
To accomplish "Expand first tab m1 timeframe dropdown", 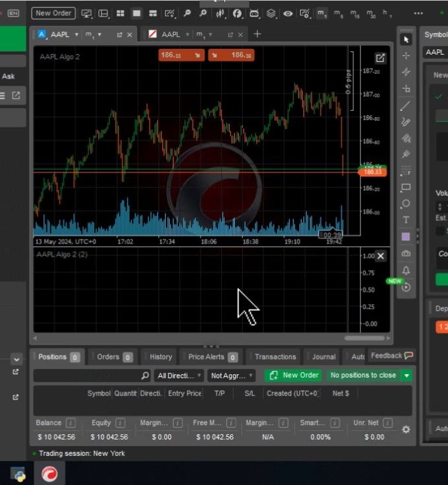I will tap(100, 34).
